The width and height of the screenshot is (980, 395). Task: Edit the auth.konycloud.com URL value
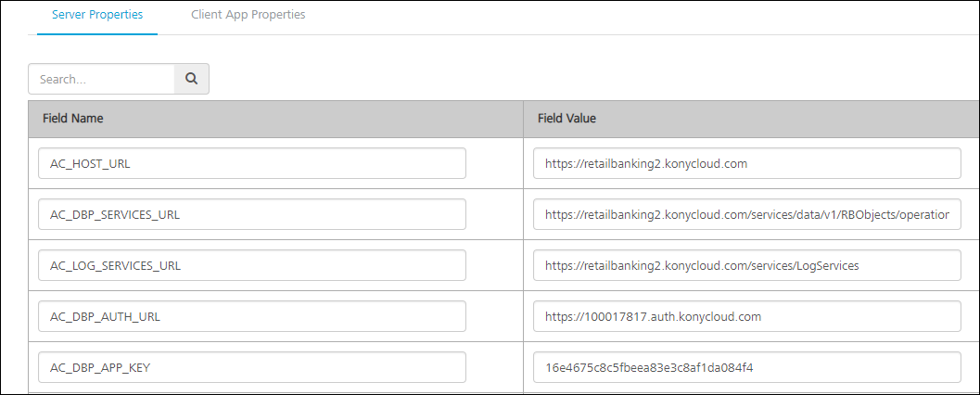coord(747,316)
